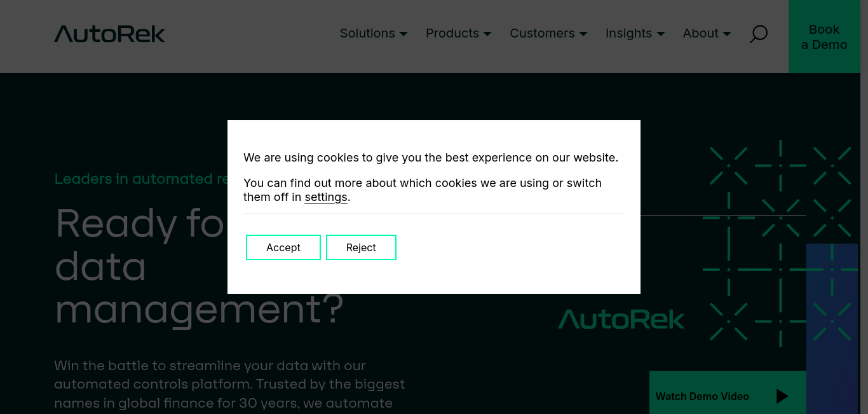Reject cookies in the dialog
Screen dimensions: 868x414
click(x=361, y=247)
